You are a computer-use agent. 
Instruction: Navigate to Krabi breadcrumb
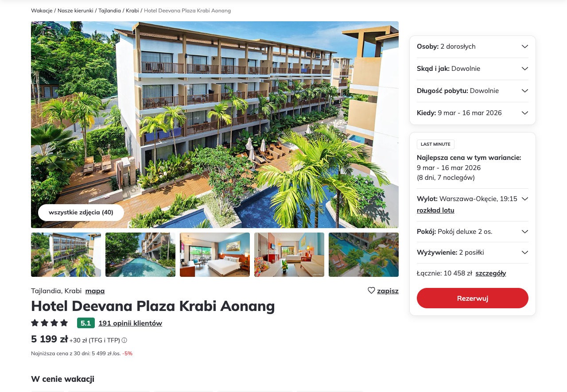click(x=132, y=11)
